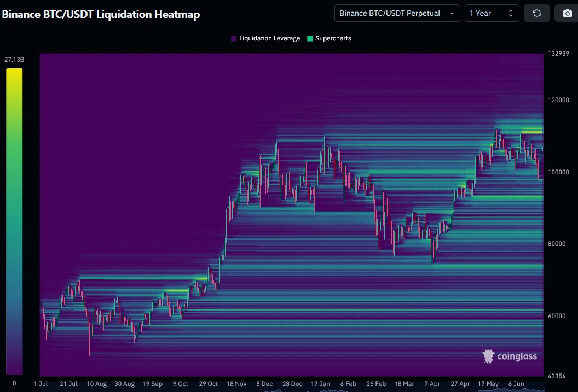Click the 8 Dec date label
Viewport: 578px width, 392px height.
(264, 384)
